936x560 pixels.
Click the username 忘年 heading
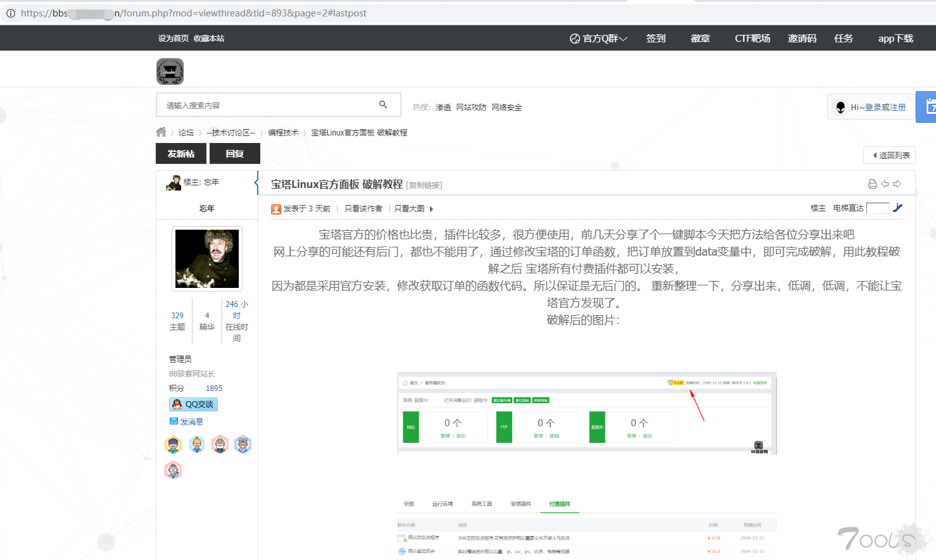point(207,209)
